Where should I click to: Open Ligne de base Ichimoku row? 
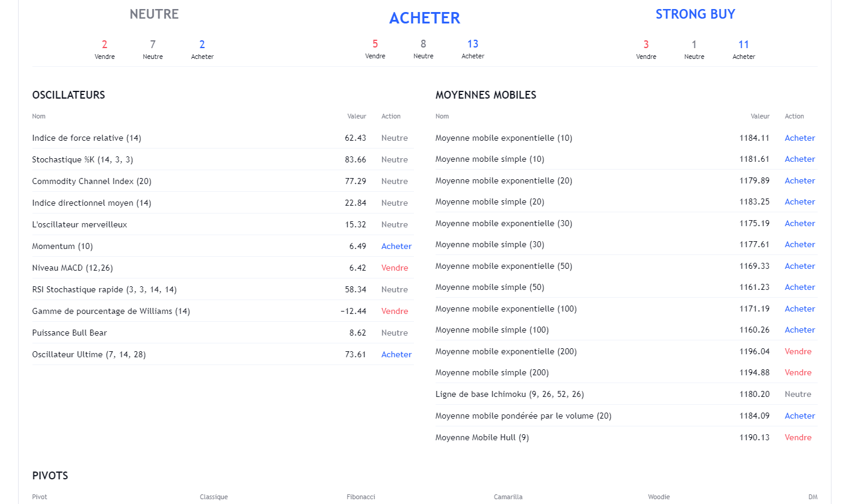[626, 394]
